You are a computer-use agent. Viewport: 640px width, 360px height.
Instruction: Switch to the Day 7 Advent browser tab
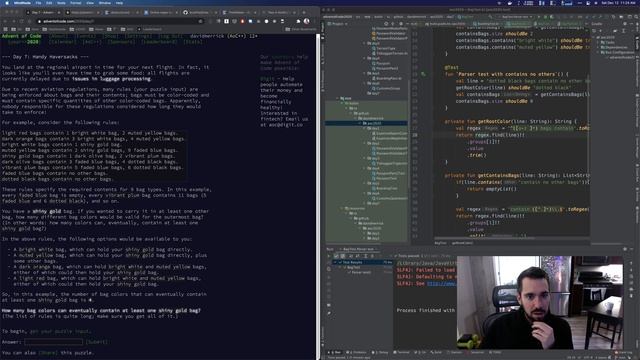click(x=42, y=13)
